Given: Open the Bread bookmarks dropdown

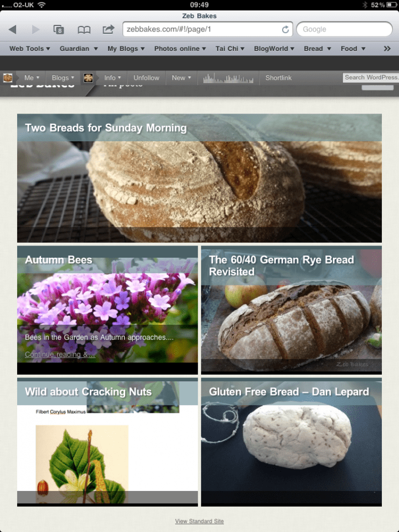Looking at the screenshot, I should 317,49.
